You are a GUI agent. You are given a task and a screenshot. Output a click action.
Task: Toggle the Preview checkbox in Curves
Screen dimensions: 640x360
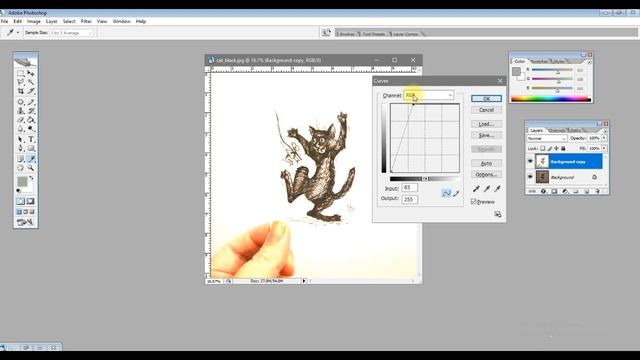point(473,202)
